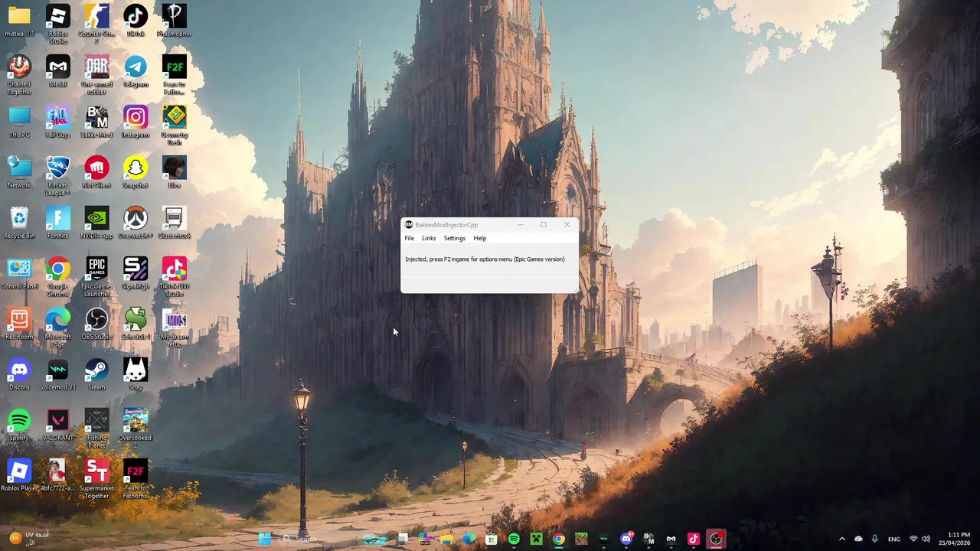This screenshot has width=980, height=551.
Task: Select the Chained Together desktop icon
Action: tap(19, 75)
